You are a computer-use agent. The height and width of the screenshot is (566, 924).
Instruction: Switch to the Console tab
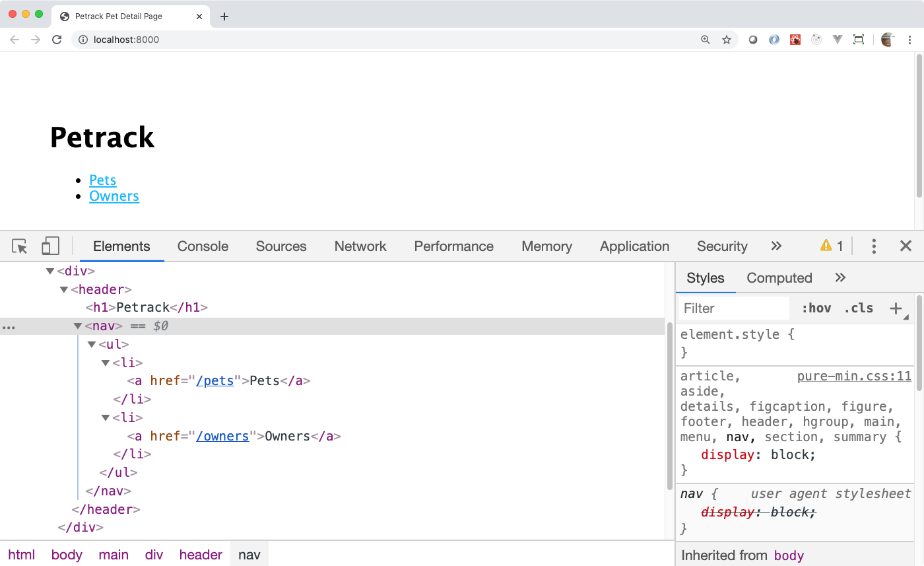(x=203, y=246)
